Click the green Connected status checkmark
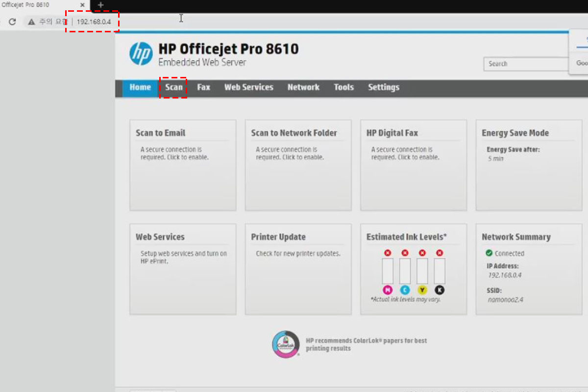The image size is (588, 392). 489,253
